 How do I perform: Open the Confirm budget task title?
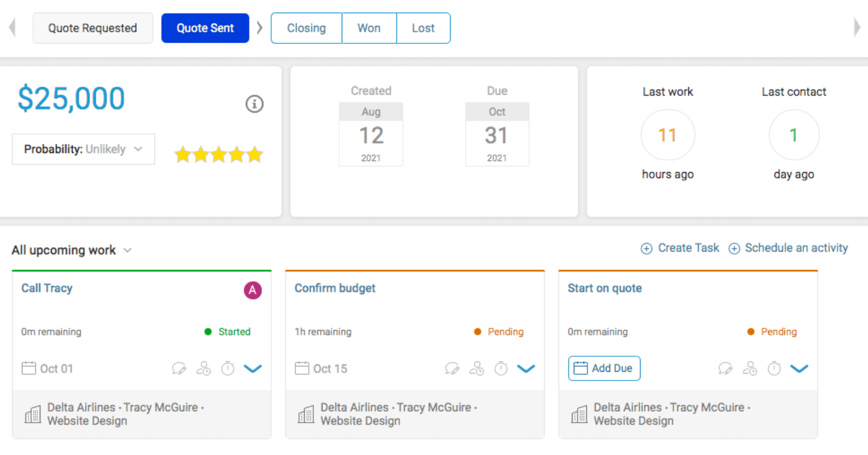tap(335, 288)
